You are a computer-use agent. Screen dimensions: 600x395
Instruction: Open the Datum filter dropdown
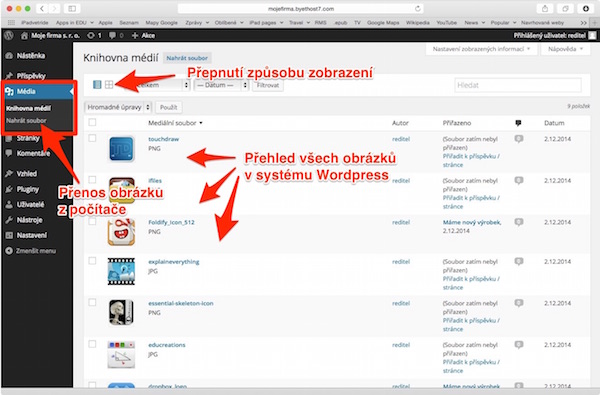click(x=222, y=85)
